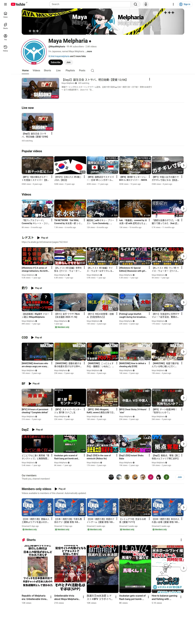The image size is (195, 644).
Task: Subscribe to Maya Melpharia
Action: click(x=55, y=62)
